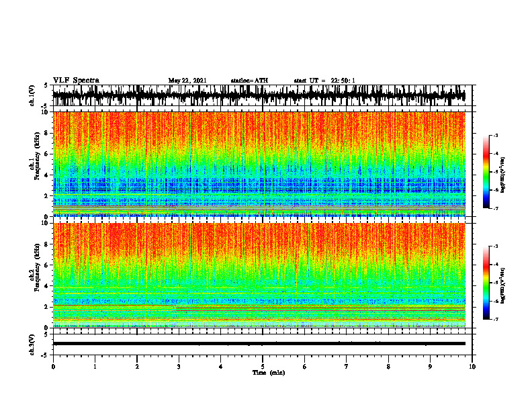
Task: Click the log(PSD) unit label beside ch.2 color bar
Action: click(x=502, y=285)
